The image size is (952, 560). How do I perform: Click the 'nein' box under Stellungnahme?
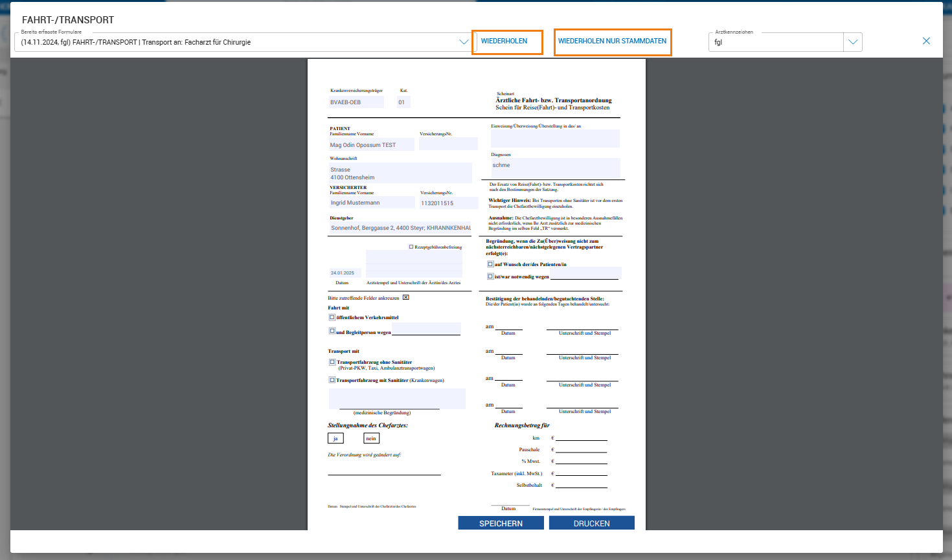(371, 438)
